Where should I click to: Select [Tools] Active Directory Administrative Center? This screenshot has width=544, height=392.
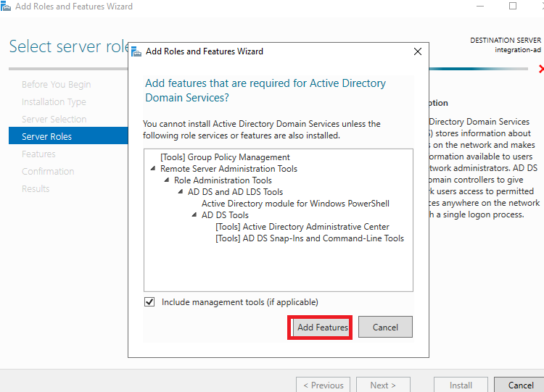(302, 227)
